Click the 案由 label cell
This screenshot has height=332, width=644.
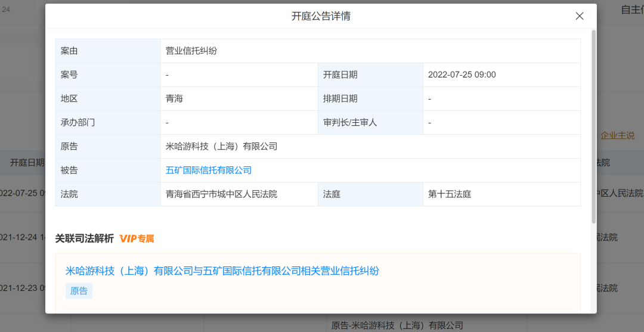point(108,51)
